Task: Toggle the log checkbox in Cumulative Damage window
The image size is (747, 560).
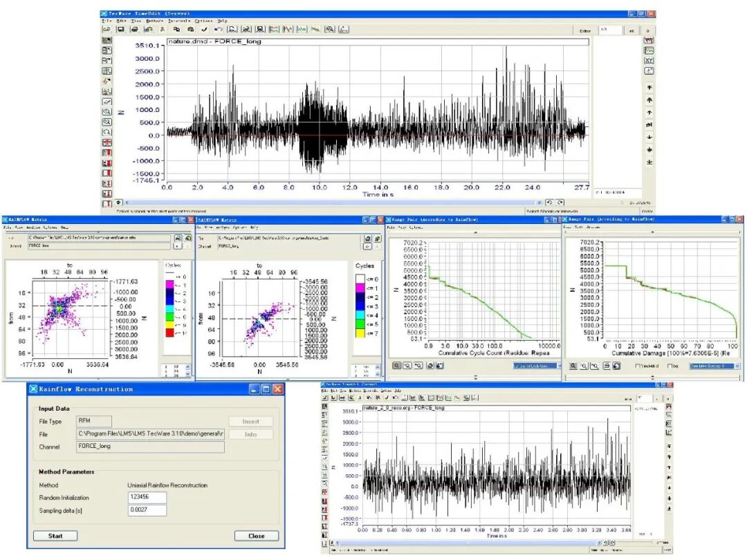Action: point(670,366)
